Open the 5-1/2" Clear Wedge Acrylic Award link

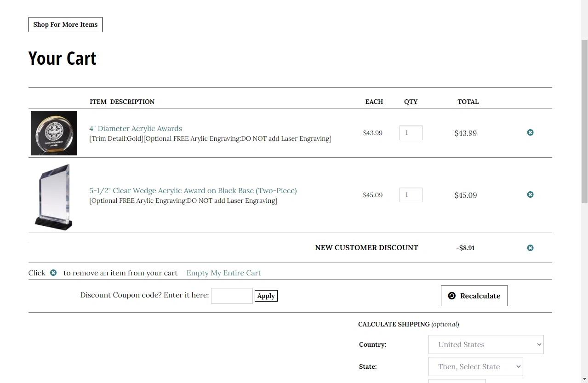click(193, 190)
